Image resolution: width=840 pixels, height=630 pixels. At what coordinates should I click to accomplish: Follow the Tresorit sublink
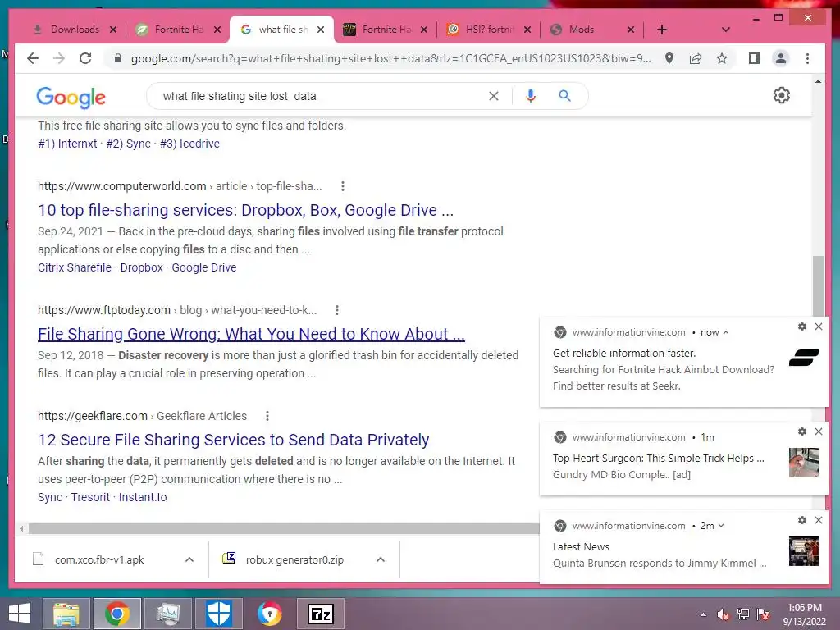coord(90,497)
